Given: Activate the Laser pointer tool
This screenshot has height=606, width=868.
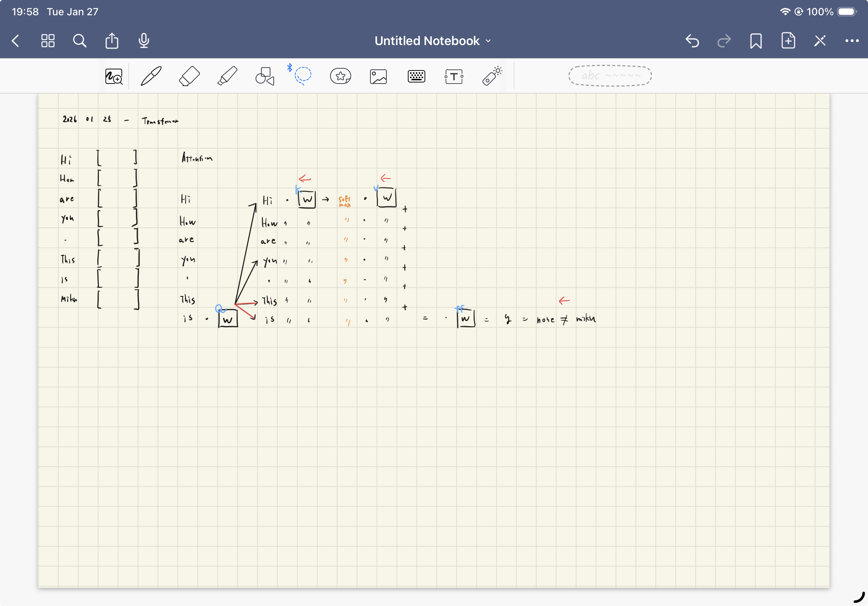Looking at the screenshot, I should pos(491,76).
